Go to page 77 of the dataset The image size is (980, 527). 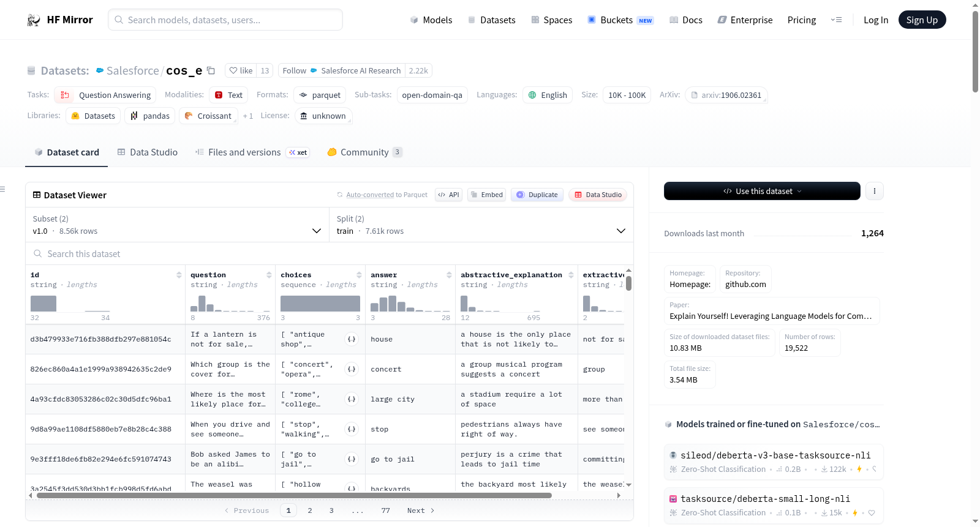(x=385, y=510)
